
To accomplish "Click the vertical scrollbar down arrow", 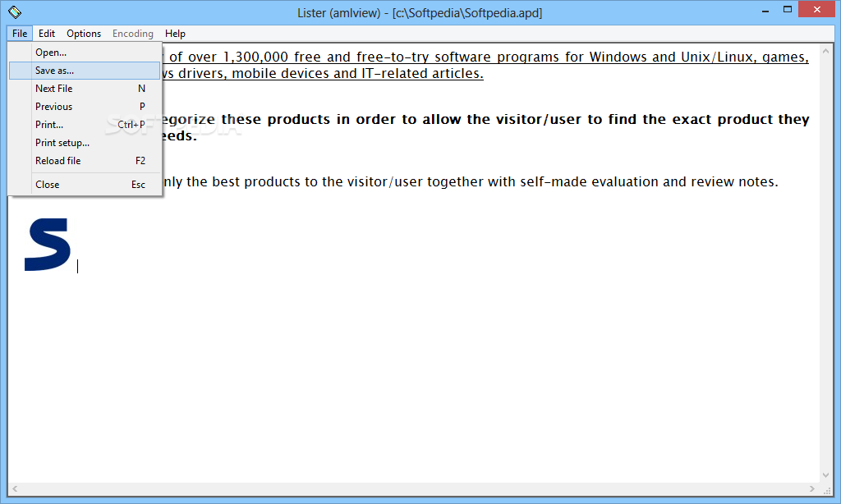I will (825, 475).
